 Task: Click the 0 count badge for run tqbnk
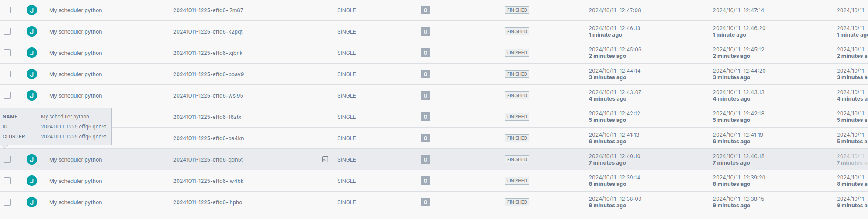point(425,53)
